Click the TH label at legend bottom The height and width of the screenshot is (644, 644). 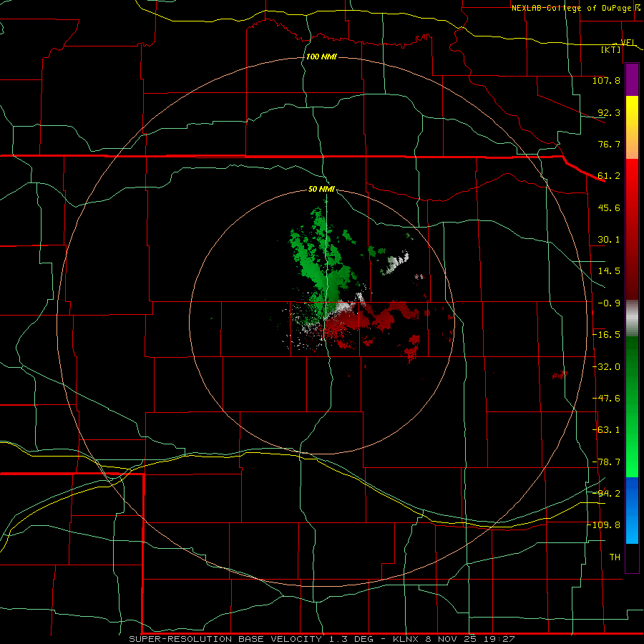point(615,557)
